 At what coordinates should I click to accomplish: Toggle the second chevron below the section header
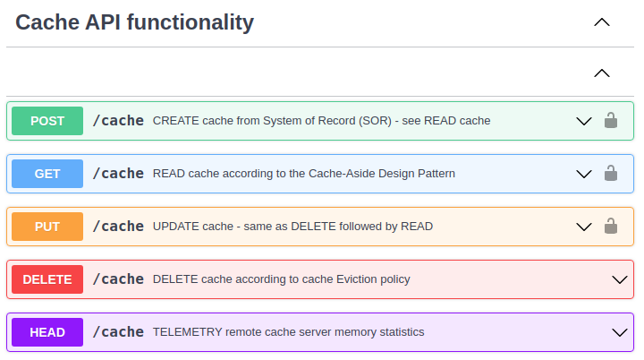[x=602, y=73]
